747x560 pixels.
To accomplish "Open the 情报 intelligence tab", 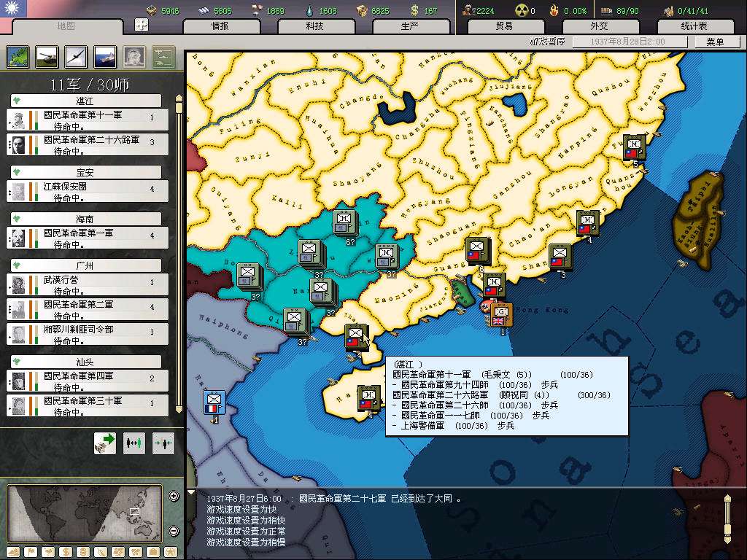I will coord(220,26).
